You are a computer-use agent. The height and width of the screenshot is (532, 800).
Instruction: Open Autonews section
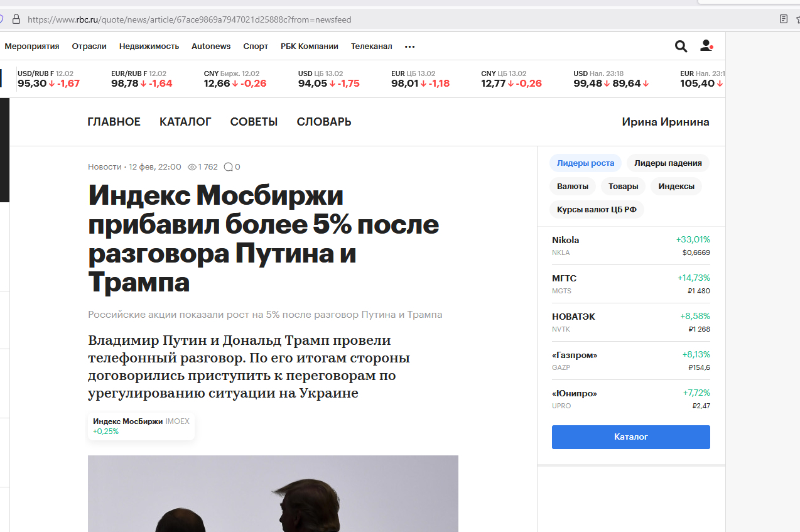[x=211, y=46]
